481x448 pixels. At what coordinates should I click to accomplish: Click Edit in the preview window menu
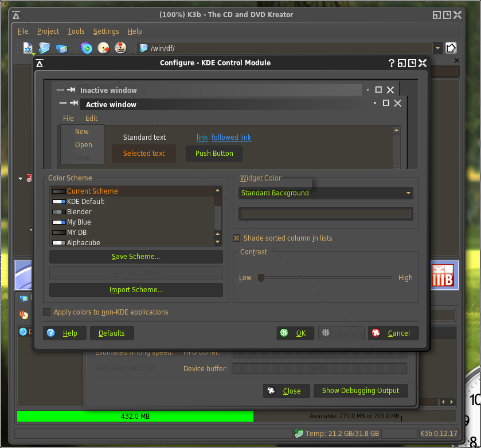tap(91, 119)
